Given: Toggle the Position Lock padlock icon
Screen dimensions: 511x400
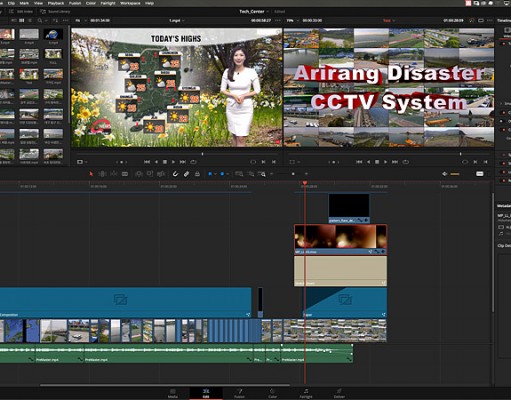Looking at the screenshot, I should point(197,174).
